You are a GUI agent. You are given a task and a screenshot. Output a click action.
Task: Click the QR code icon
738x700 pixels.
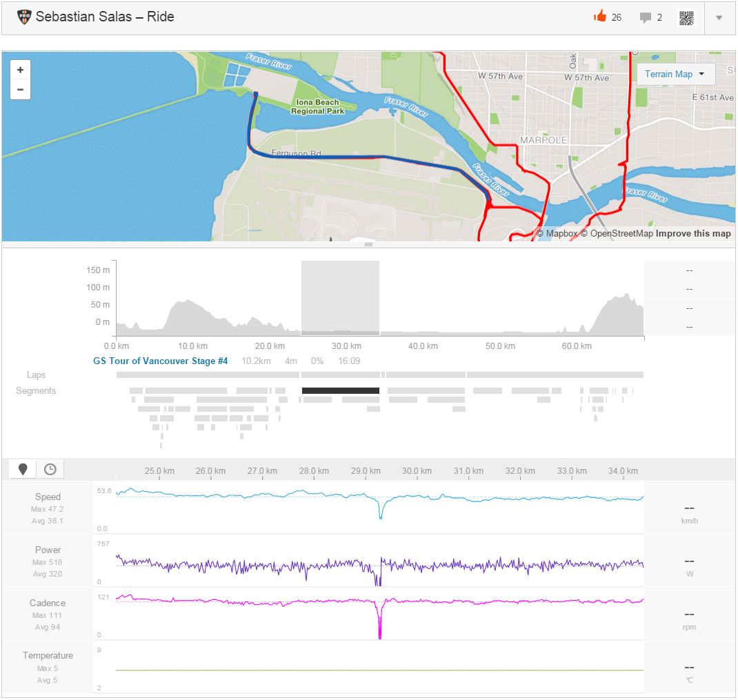click(686, 18)
